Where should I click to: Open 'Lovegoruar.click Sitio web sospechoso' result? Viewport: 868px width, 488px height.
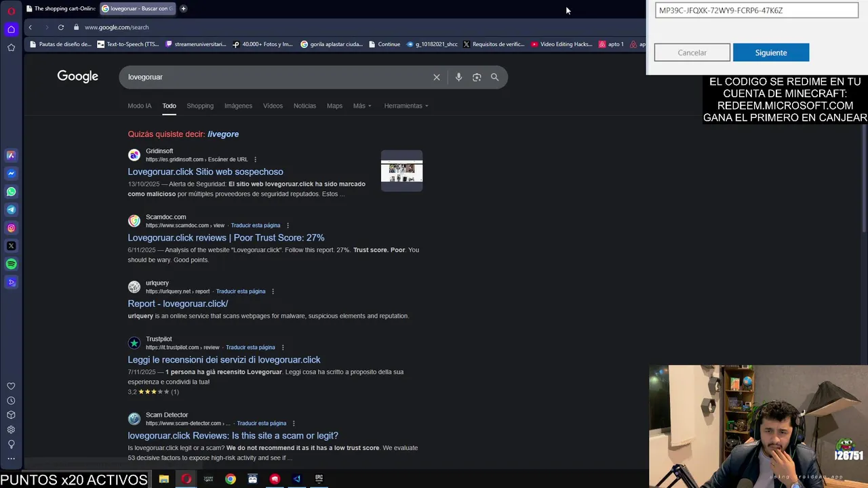[205, 171]
